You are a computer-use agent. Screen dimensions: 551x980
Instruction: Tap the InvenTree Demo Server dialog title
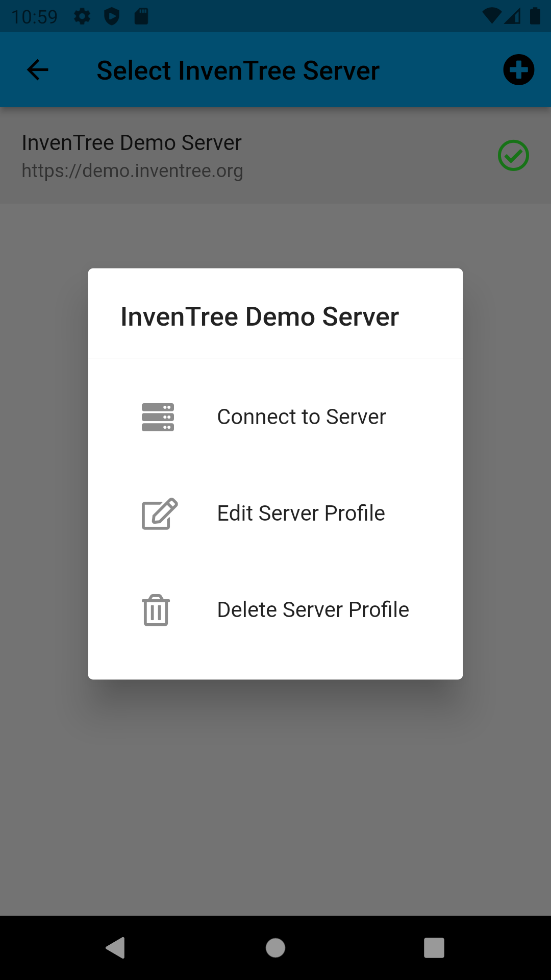[x=260, y=316]
